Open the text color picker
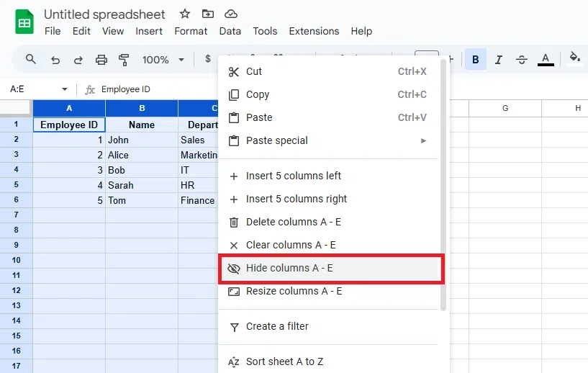588x373 pixels. pyautogui.click(x=546, y=59)
